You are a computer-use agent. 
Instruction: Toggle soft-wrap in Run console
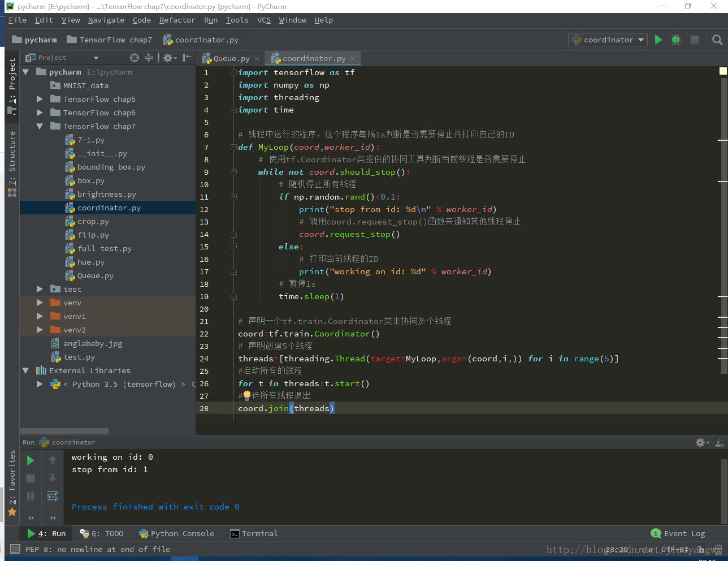click(53, 496)
